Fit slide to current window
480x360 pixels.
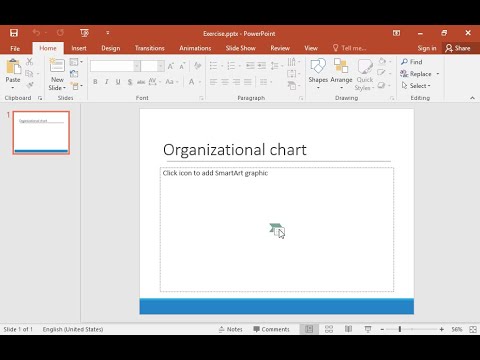point(473,329)
